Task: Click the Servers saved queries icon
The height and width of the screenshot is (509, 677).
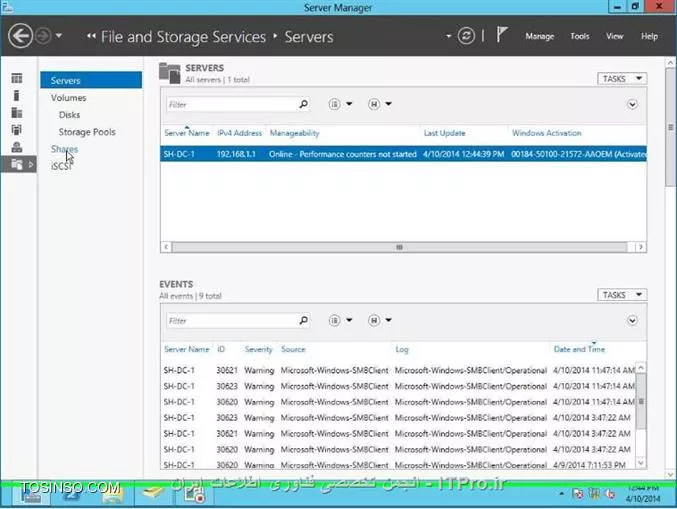Action: pyautogui.click(x=374, y=104)
